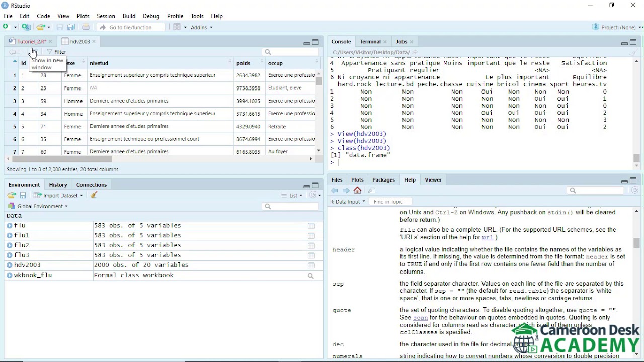Viewport: 644px width, 362px height.
Task: Maximize the console pane
Action: (633, 42)
